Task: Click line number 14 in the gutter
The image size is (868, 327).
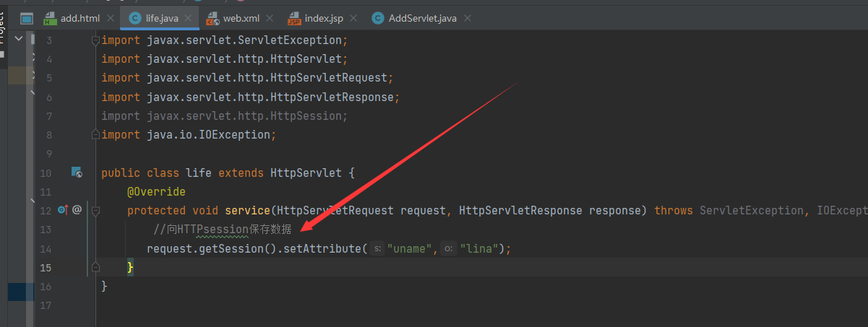Action: pos(46,249)
